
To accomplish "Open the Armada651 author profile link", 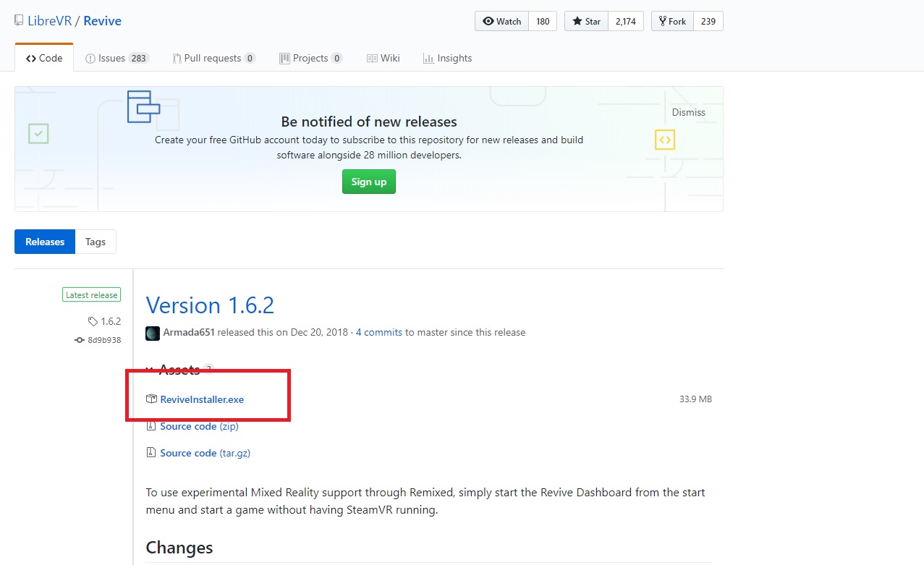I will click(x=189, y=333).
